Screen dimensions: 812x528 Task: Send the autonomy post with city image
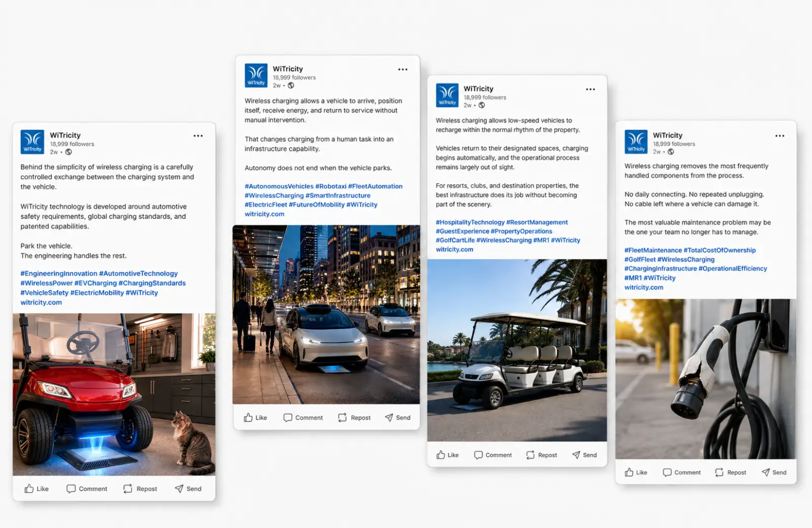(x=397, y=417)
